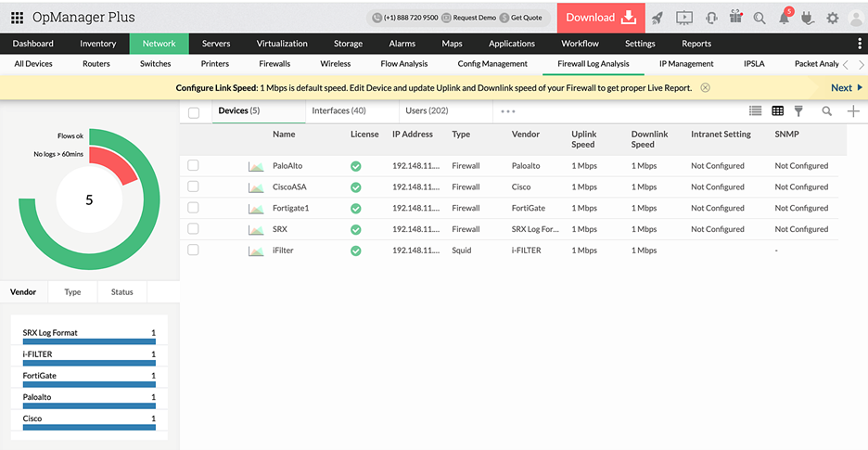Open the vertical ellipsis main menu
The image size is (868, 450).
859,44
